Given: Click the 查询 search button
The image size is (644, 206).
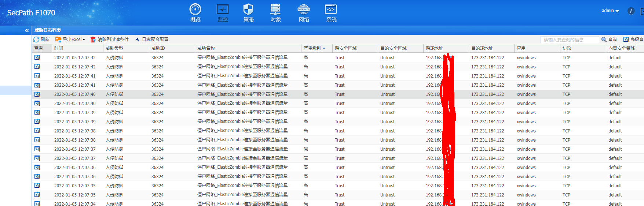Looking at the screenshot, I should point(609,40).
